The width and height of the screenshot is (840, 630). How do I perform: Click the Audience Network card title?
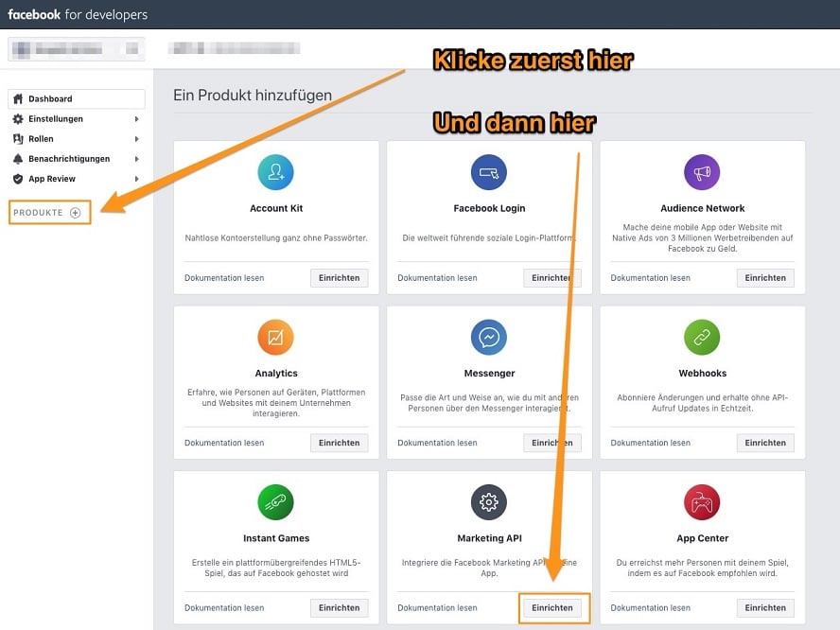(x=702, y=208)
